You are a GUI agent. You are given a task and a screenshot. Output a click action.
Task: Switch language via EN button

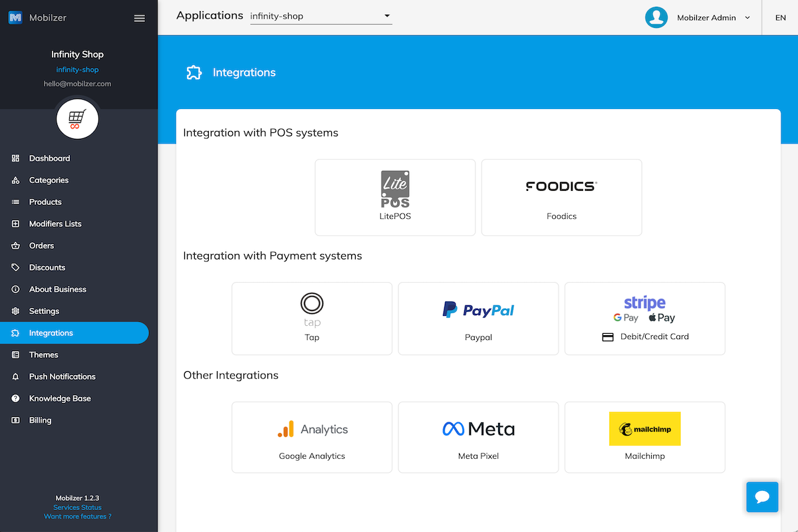[x=781, y=18]
